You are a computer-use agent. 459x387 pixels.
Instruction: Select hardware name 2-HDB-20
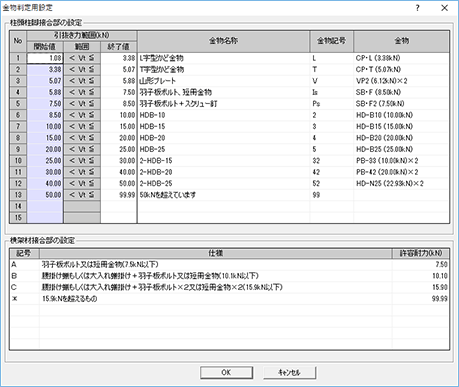tap(223, 172)
